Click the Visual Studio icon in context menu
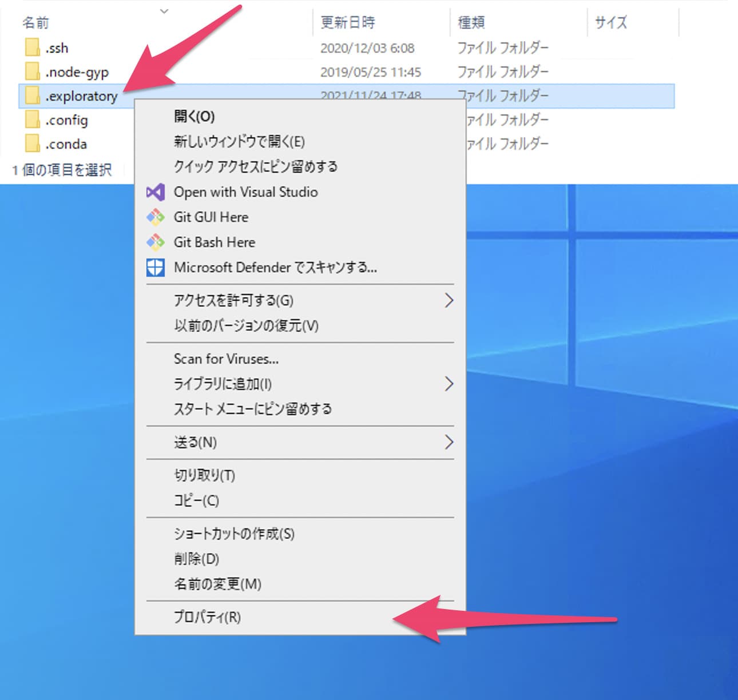 (156, 192)
